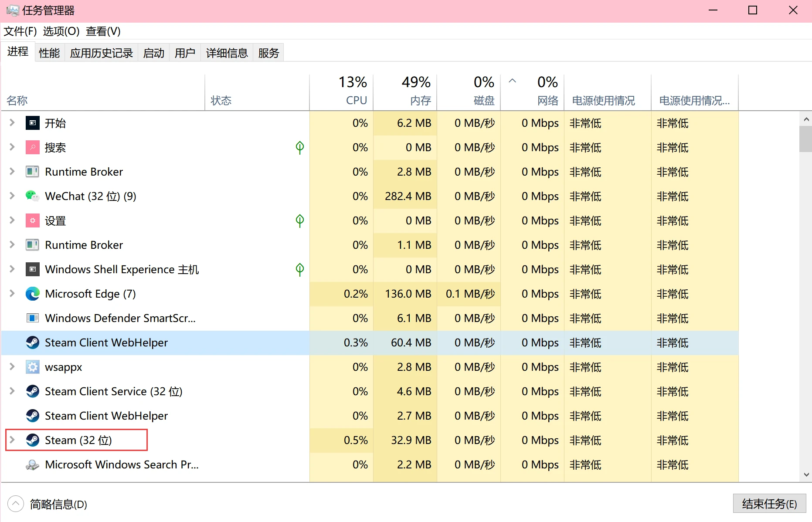Screen dimensions: 812x522
Task: Switch to the 启动 tab
Action: tap(154, 53)
